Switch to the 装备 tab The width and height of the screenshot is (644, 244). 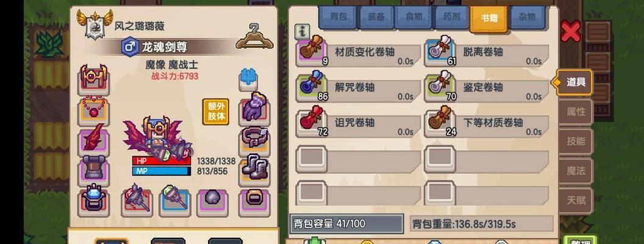pos(376,17)
